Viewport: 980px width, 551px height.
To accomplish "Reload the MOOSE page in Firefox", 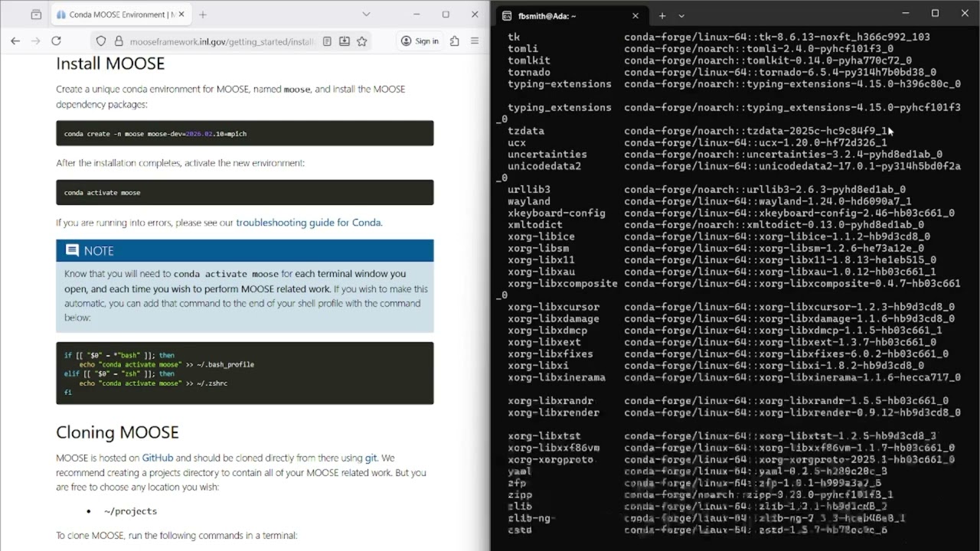I will 56,41.
